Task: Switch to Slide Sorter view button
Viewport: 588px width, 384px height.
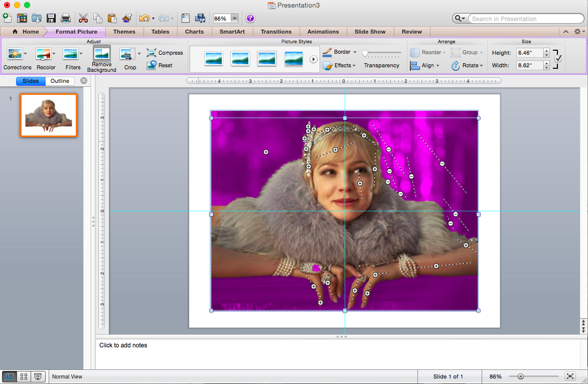Action: tap(24, 376)
